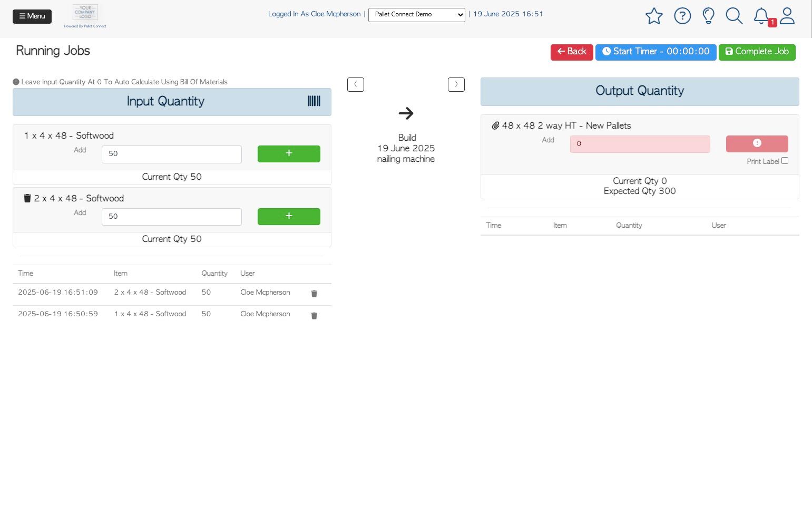
Task: Start Timer button click
Action: click(656, 52)
